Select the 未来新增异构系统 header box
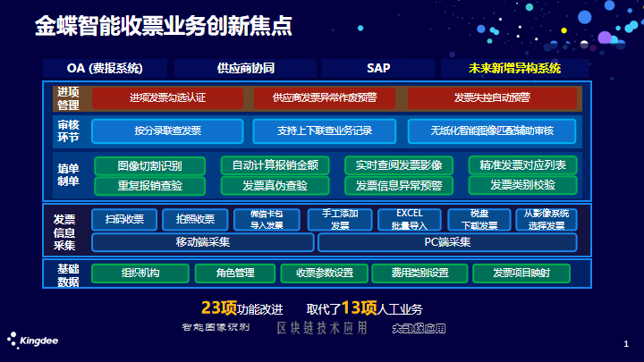The image size is (644, 362). pos(514,68)
